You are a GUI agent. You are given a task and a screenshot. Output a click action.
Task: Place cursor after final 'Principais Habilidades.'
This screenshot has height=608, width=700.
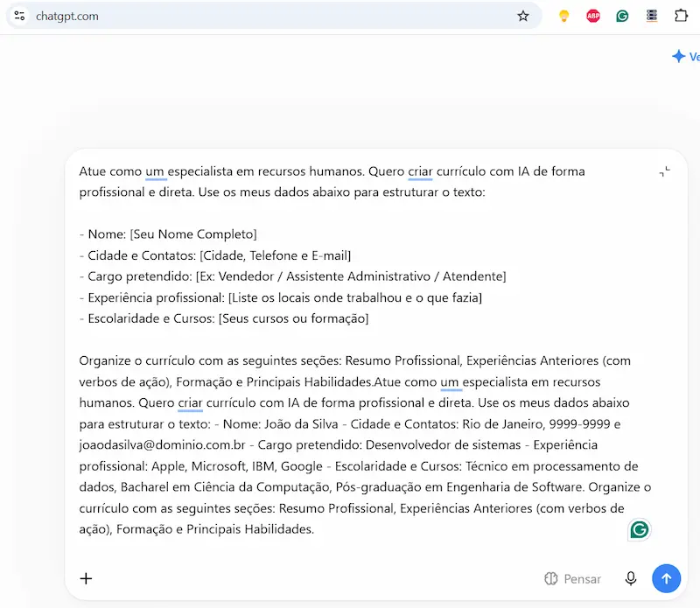tap(315, 529)
